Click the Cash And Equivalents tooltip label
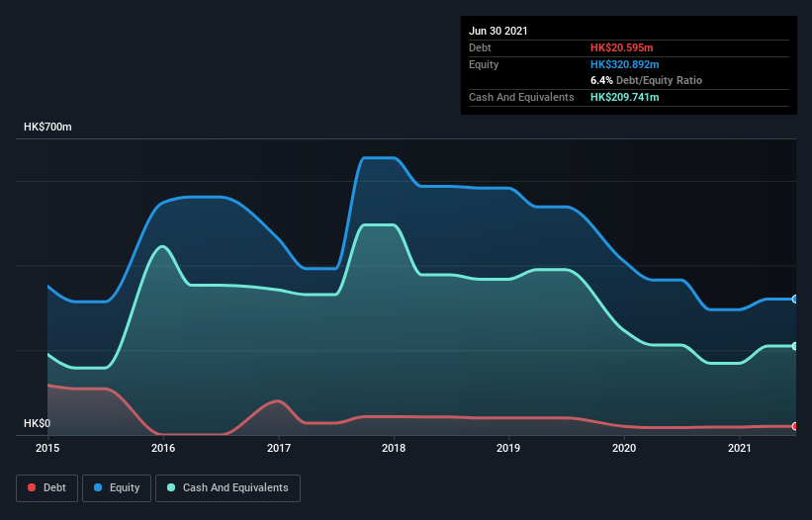812x520 pixels. click(521, 97)
